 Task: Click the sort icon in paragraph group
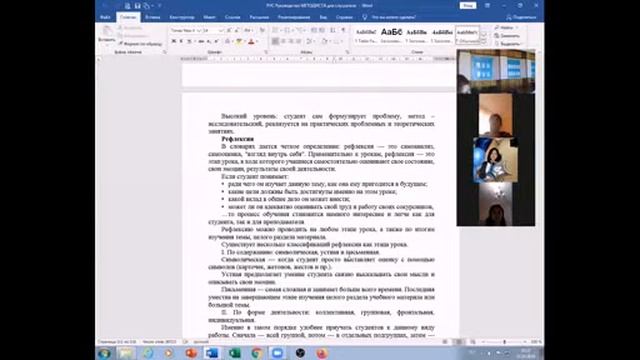(333, 31)
